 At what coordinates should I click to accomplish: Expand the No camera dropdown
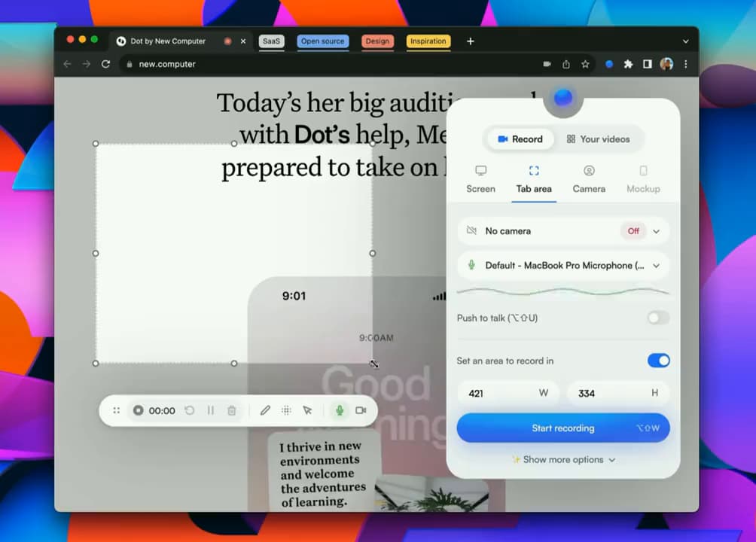pyautogui.click(x=656, y=231)
